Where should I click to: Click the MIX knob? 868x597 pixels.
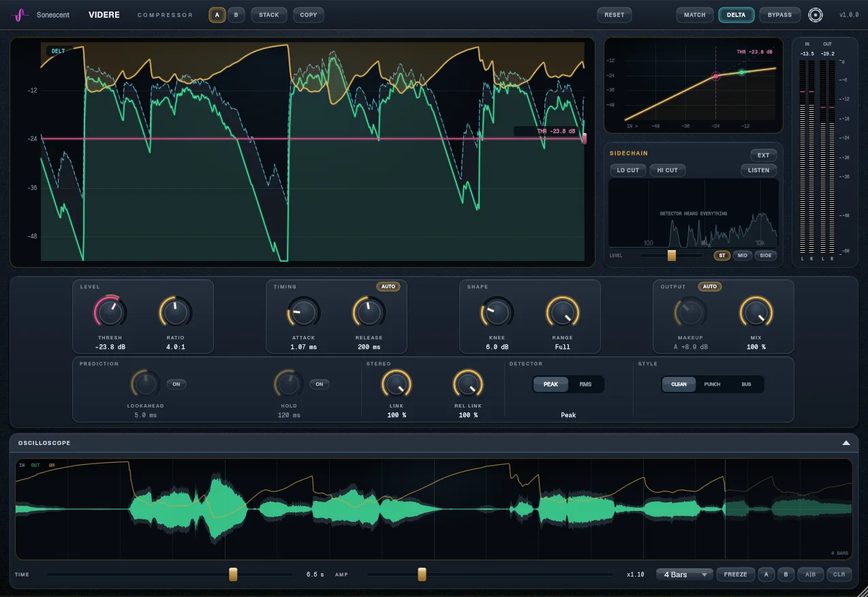click(x=756, y=312)
